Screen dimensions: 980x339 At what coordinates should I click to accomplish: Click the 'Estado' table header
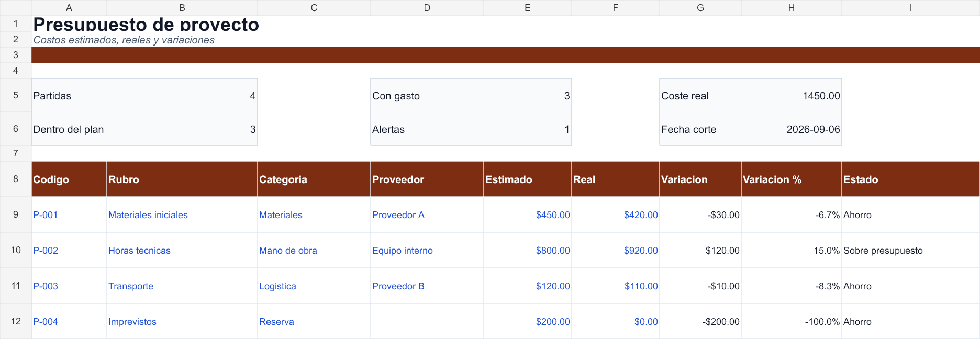point(911,179)
